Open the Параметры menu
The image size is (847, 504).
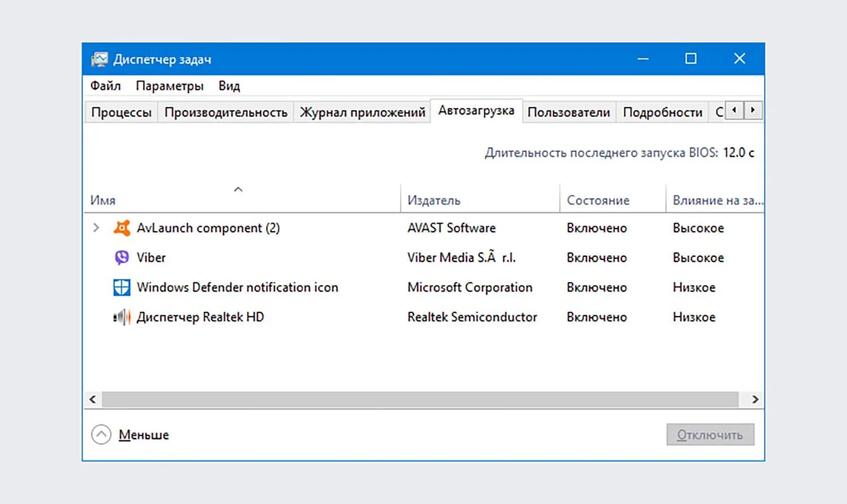[x=169, y=86]
